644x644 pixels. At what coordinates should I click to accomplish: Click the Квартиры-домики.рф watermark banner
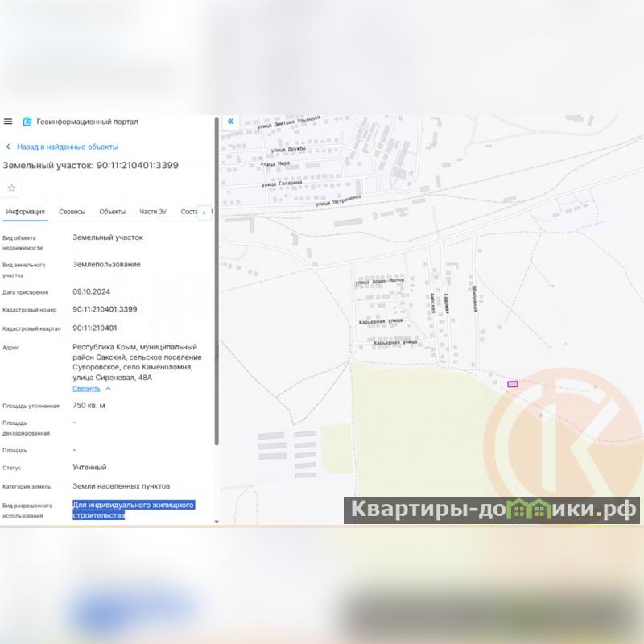(x=492, y=510)
